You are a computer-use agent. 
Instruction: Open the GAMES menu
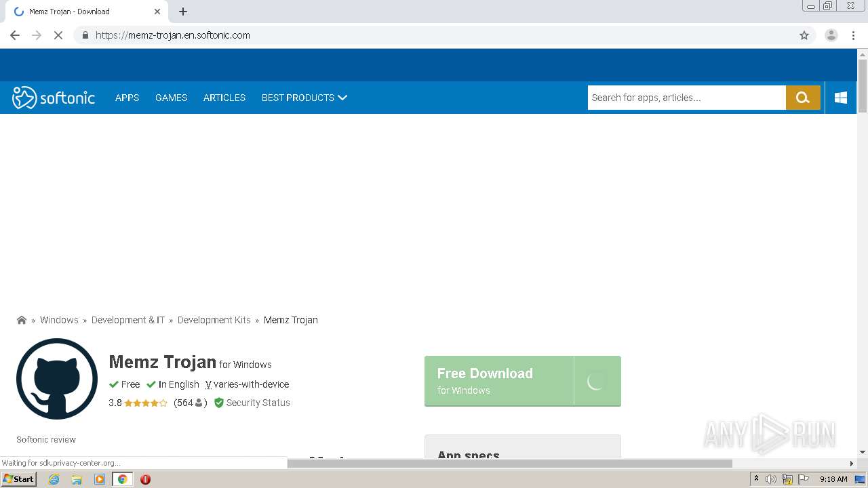(x=171, y=98)
